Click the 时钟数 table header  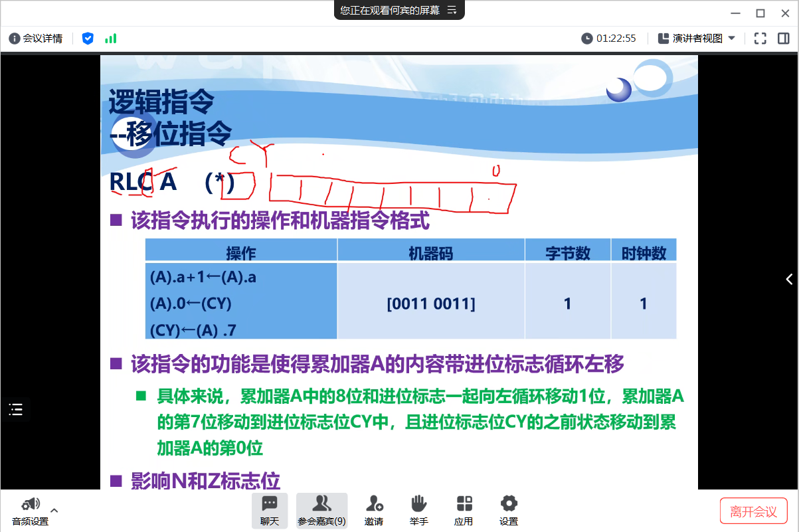point(644,252)
